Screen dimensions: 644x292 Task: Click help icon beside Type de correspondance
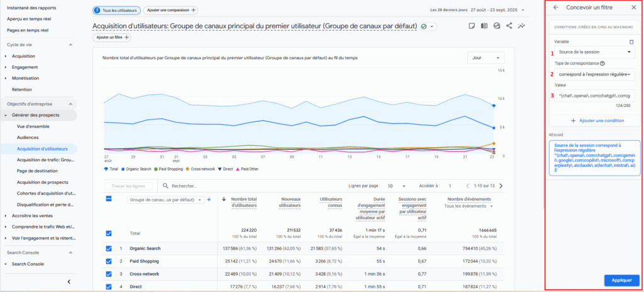602,64
